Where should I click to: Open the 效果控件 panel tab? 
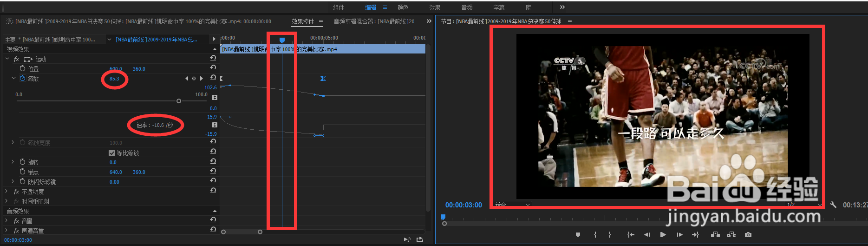coord(303,21)
